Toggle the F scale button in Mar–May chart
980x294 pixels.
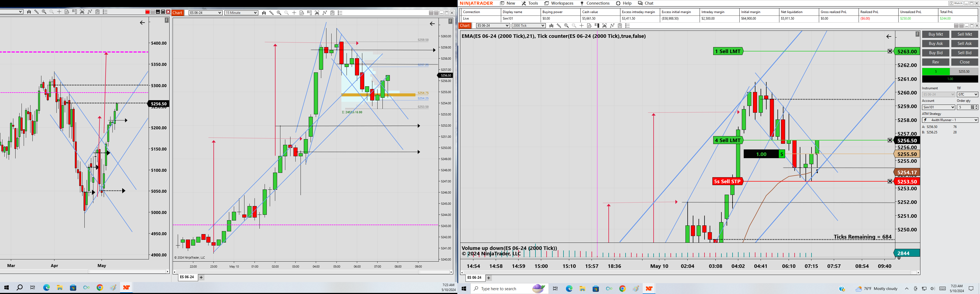[167, 20]
